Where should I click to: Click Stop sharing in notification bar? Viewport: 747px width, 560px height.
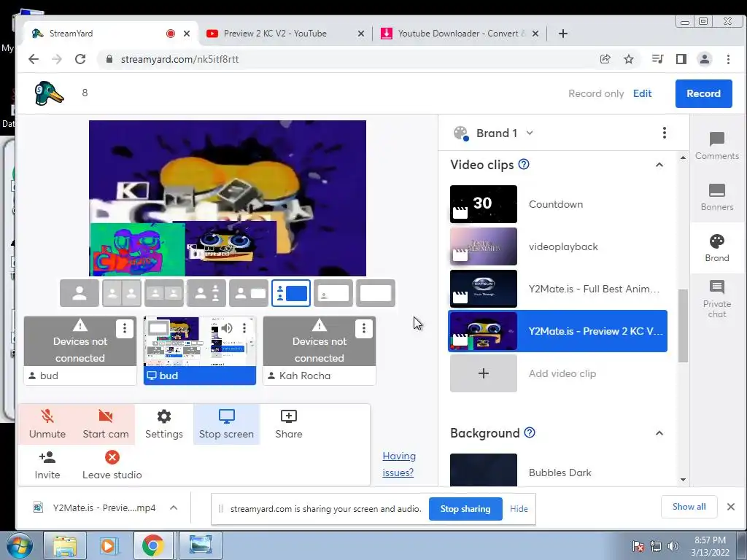tap(465, 508)
